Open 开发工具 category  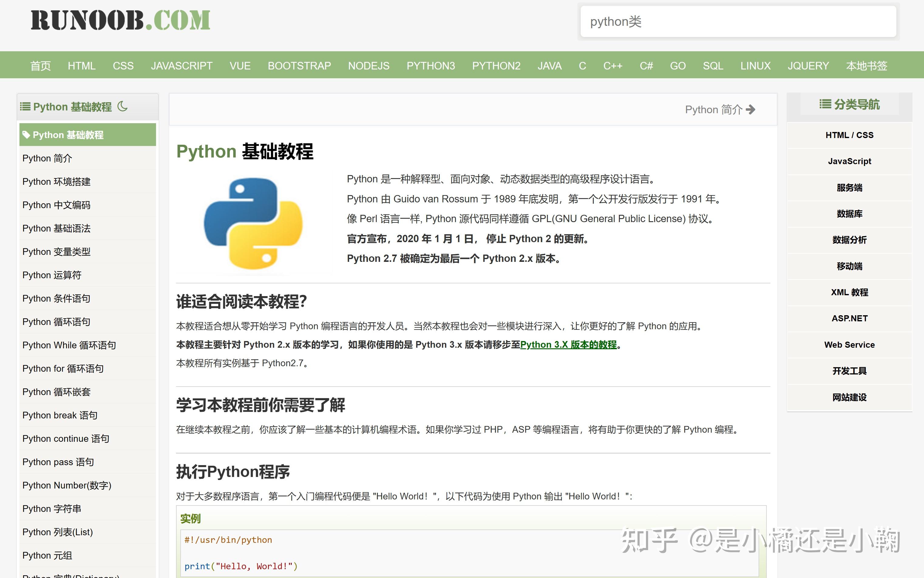coord(849,371)
